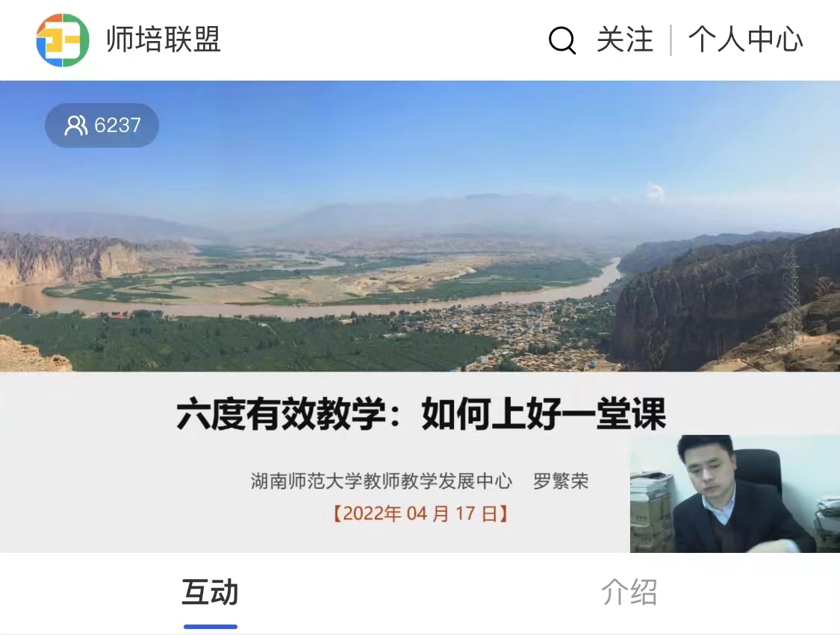Click the lecture title 六度有效教学 heading
840x635 pixels.
tap(421, 413)
